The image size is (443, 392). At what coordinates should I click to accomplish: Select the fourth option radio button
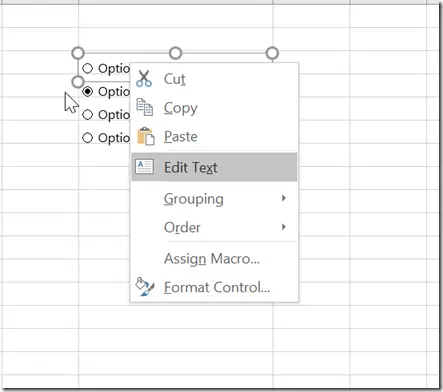pos(87,138)
